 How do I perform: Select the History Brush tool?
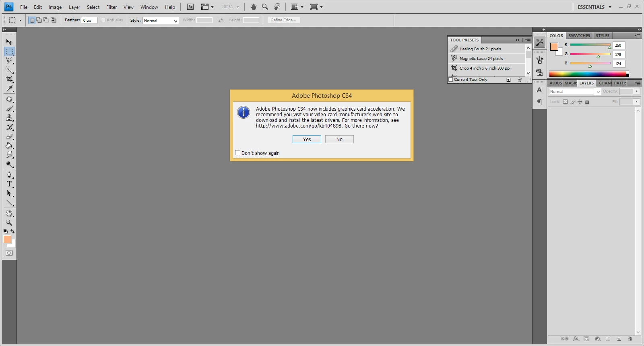pos(9,127)
